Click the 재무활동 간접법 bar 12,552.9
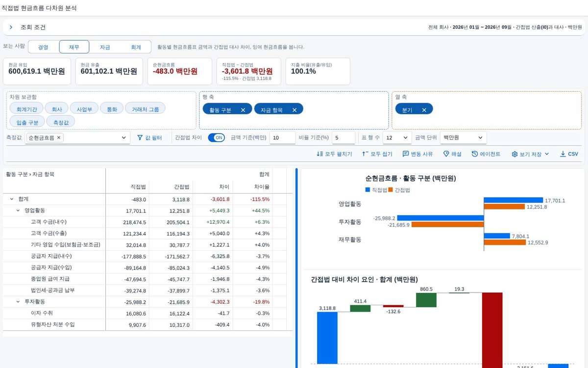The width and height of the screenshot is (588, 368). (505, 242)
